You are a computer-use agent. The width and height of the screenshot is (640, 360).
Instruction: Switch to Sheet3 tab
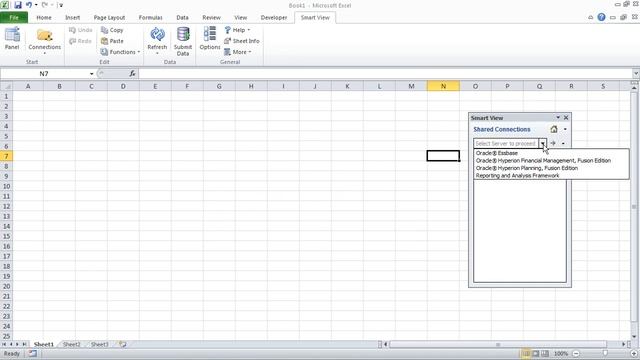(x=100, y=344)
